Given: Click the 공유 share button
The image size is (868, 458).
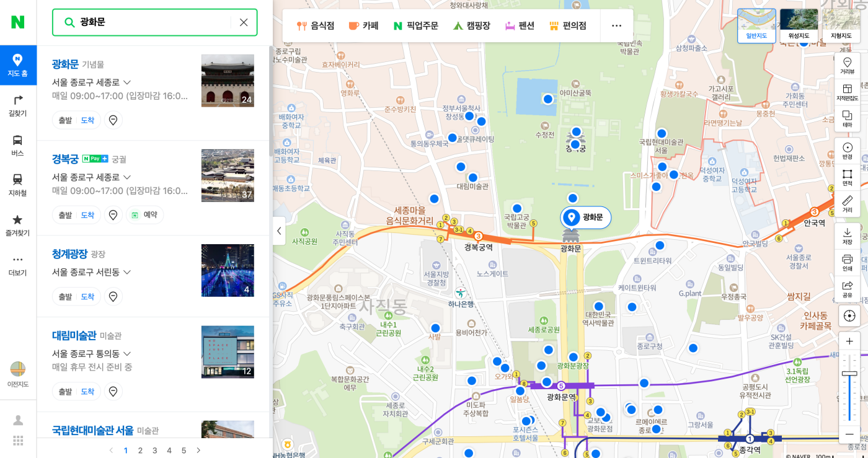Looking at the screenshot, I should pyautogui.click(x=847, y=289).
